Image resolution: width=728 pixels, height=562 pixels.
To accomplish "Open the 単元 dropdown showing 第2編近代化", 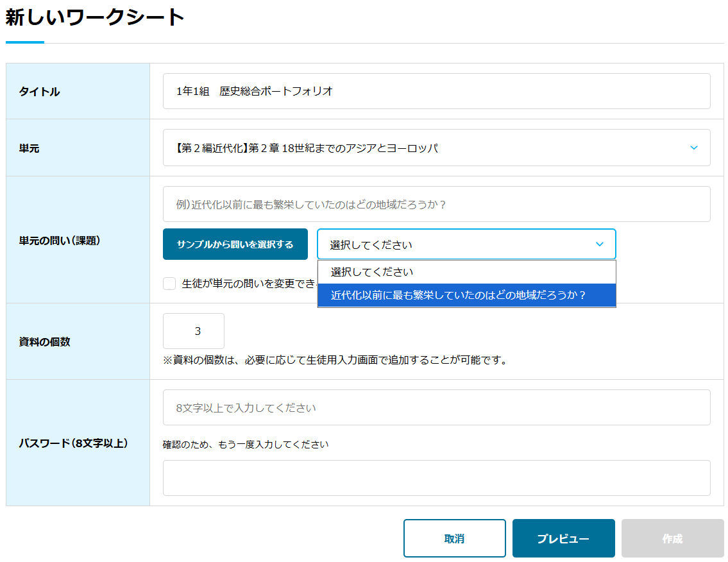I will tap(436, 148).
